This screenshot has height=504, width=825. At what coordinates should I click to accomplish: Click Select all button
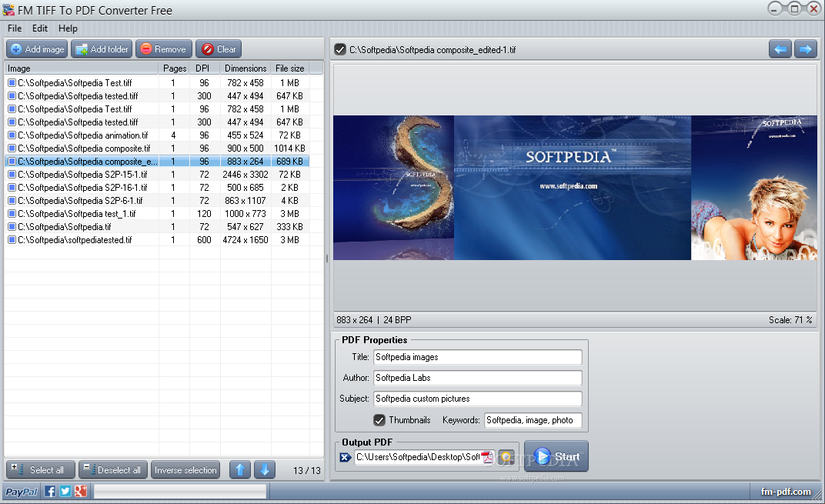pos(41,469)
